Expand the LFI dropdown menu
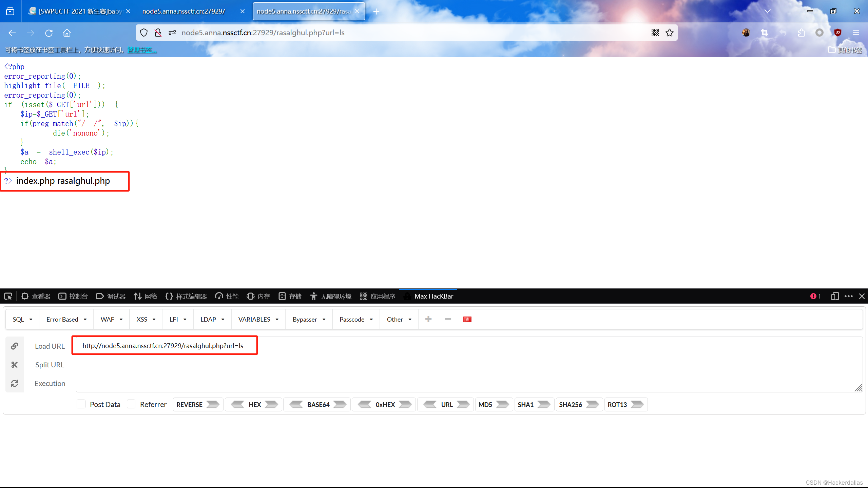 pyautogui.click(x=178, y=319)
